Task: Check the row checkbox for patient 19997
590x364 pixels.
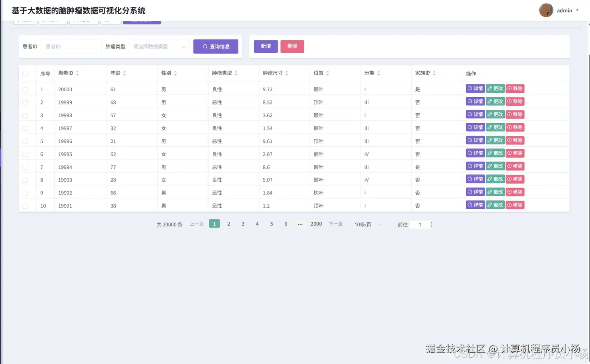Action: coord(26,128)
